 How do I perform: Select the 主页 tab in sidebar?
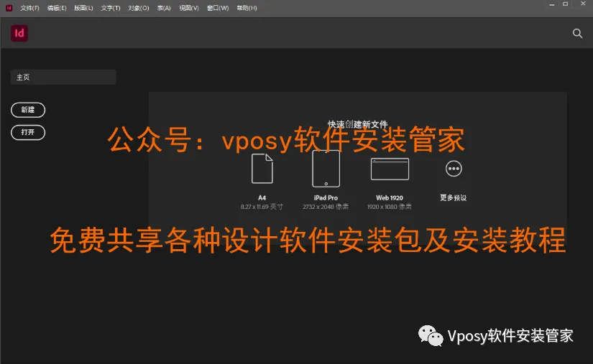coord(63,77)
